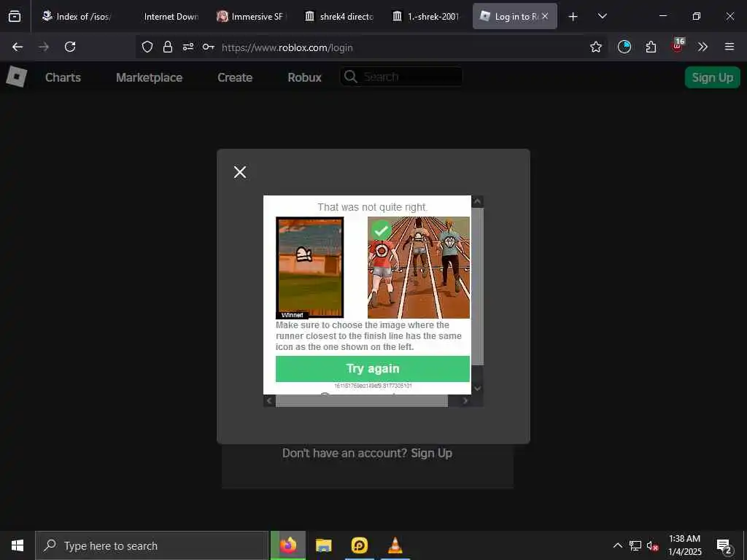Click the green Sign Up button

712,77
